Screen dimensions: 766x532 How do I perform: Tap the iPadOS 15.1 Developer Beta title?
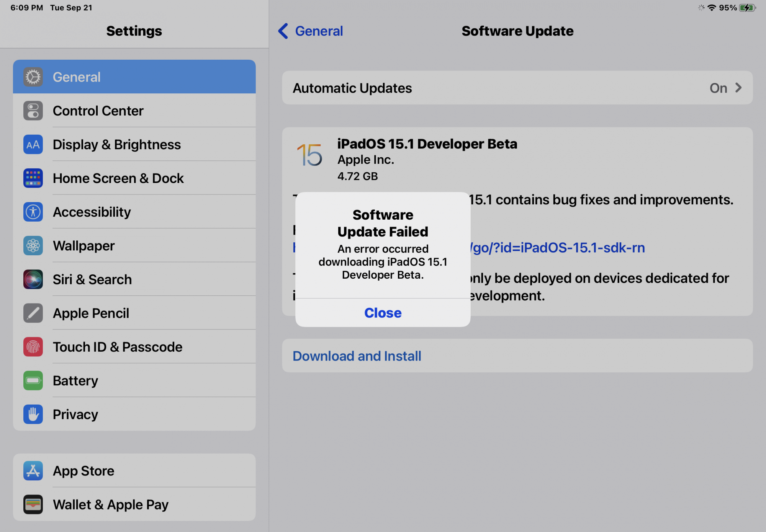point(427,144)
